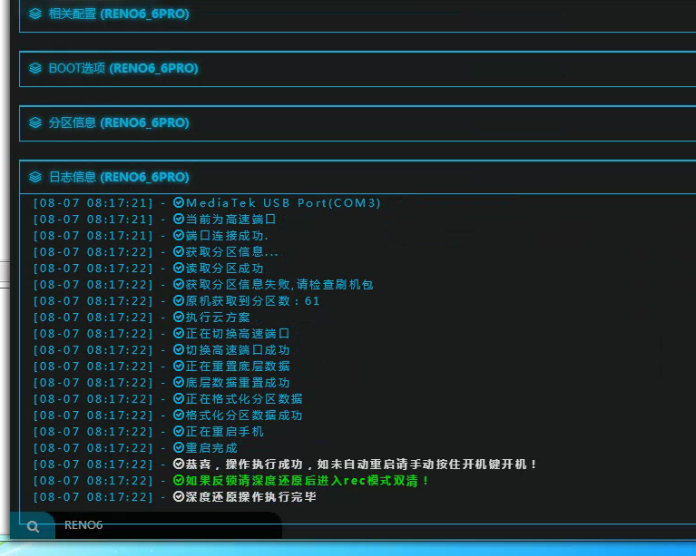Click check icon beside 重启完成

pyautogui.click(x=178, y=448)
